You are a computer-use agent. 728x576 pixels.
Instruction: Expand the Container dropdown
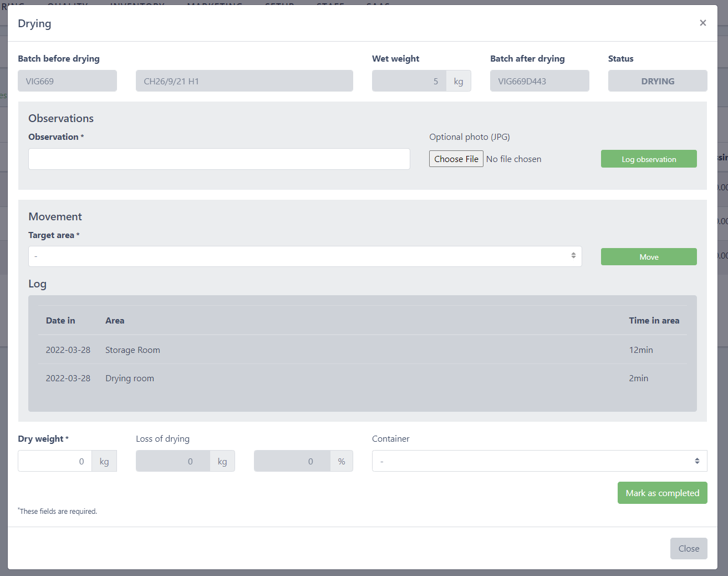[539, 461]
